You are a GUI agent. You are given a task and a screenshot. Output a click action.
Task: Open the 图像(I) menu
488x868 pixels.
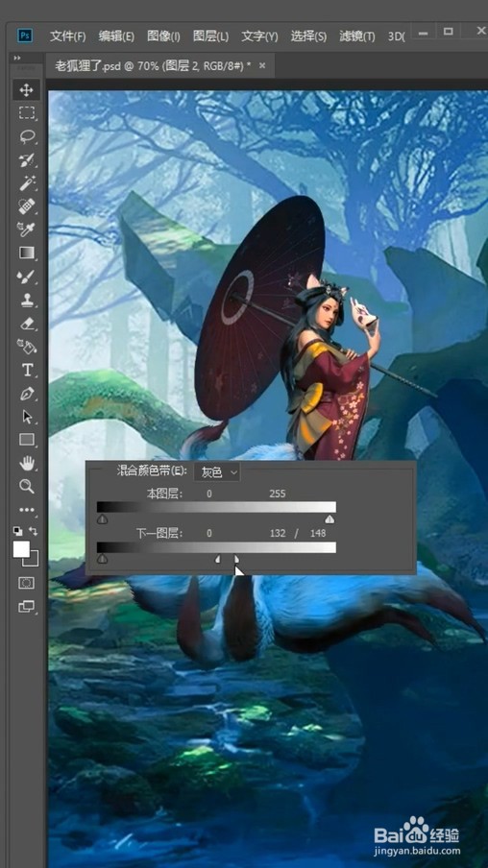(x=163, y=36)
